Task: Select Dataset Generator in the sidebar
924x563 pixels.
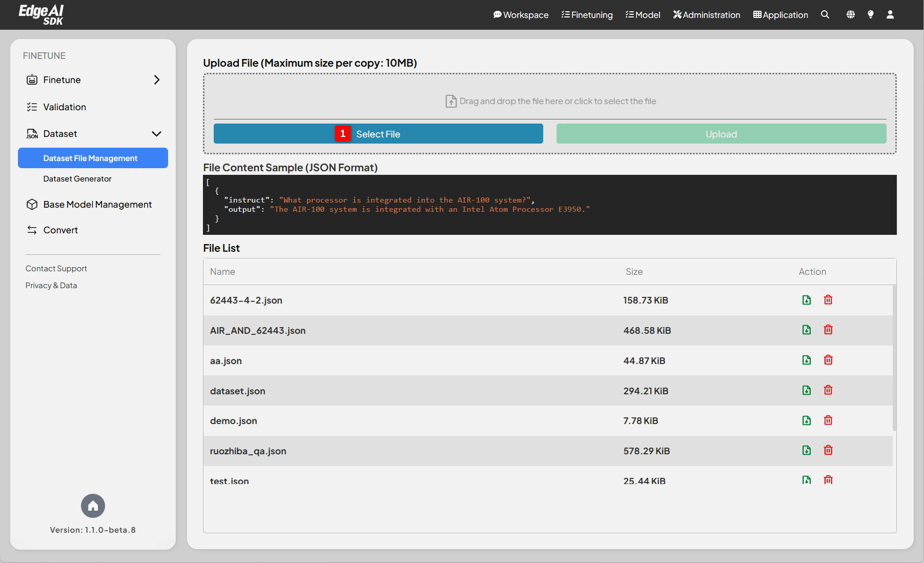Action: coord(77,178)
